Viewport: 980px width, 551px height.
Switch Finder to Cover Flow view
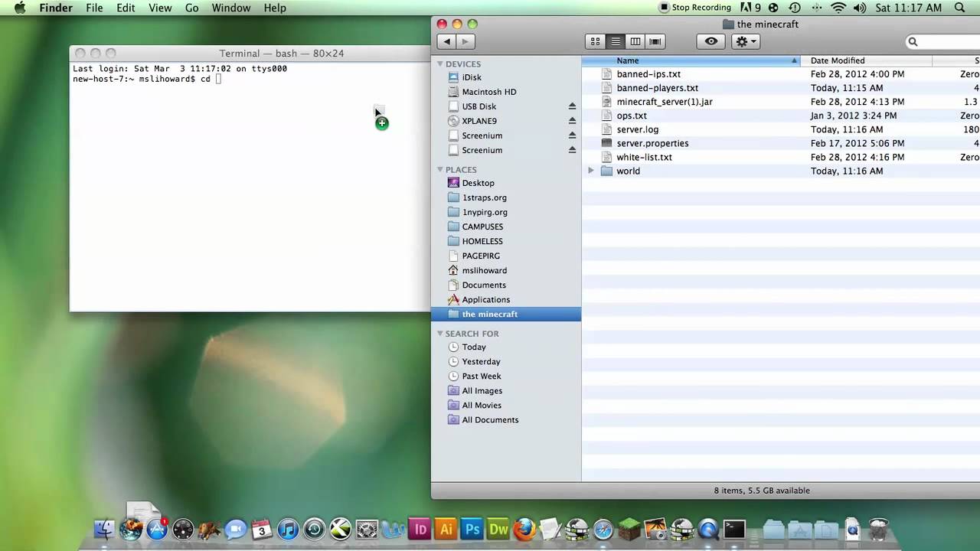(655, 41)
